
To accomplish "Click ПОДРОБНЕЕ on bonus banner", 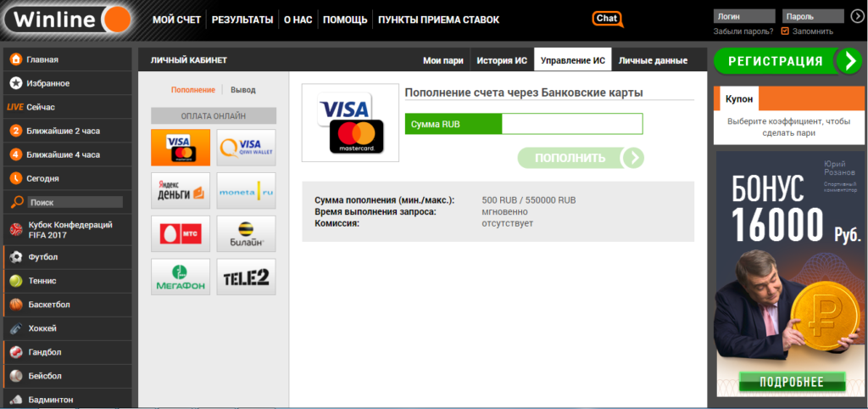I will point(792,382).
